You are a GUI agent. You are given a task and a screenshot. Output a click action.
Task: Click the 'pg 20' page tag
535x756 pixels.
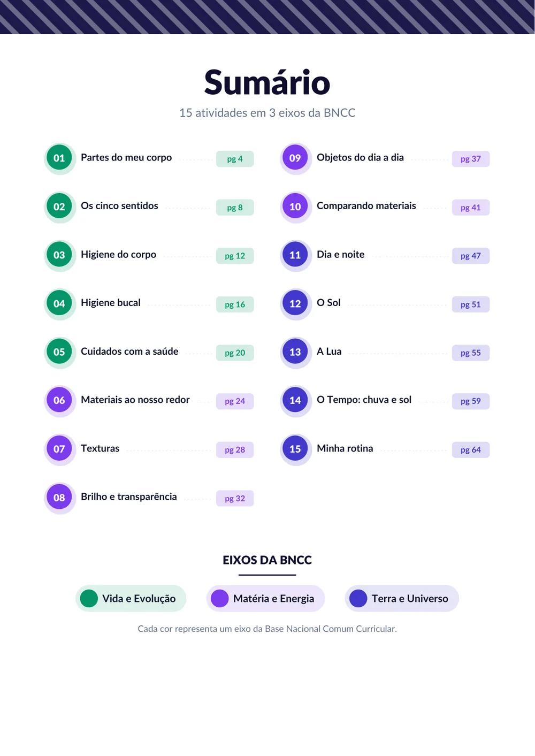pyautogui.click(x=235, y=353)
